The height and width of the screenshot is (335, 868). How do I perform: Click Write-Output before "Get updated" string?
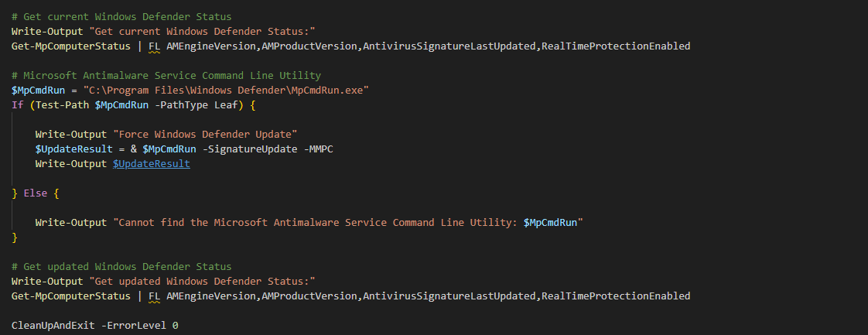click(x=47, y=282)
